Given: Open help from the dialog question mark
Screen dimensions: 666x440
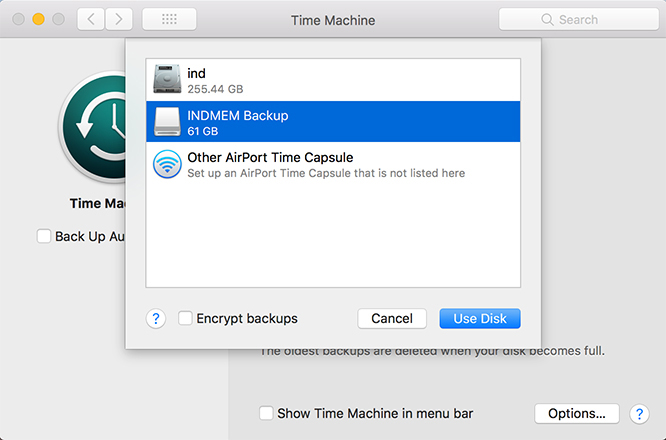Looking at the screenshot, I should [x=156, y=319].
